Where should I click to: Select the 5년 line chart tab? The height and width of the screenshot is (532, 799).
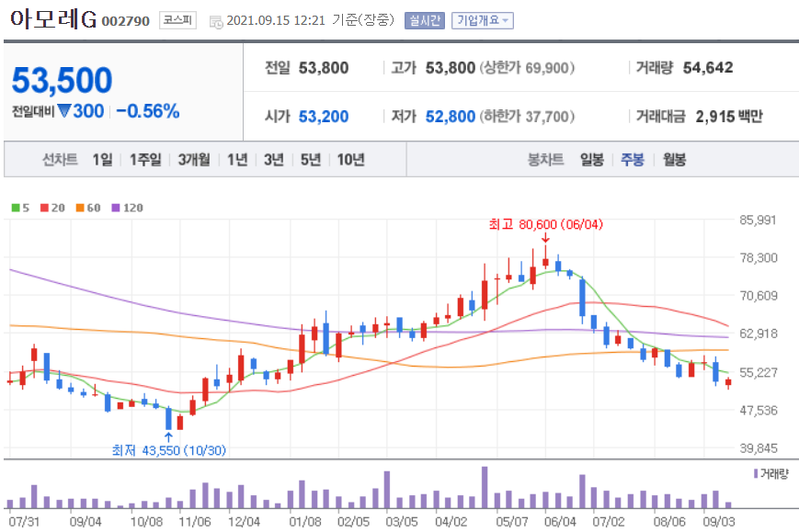point(311,160)
